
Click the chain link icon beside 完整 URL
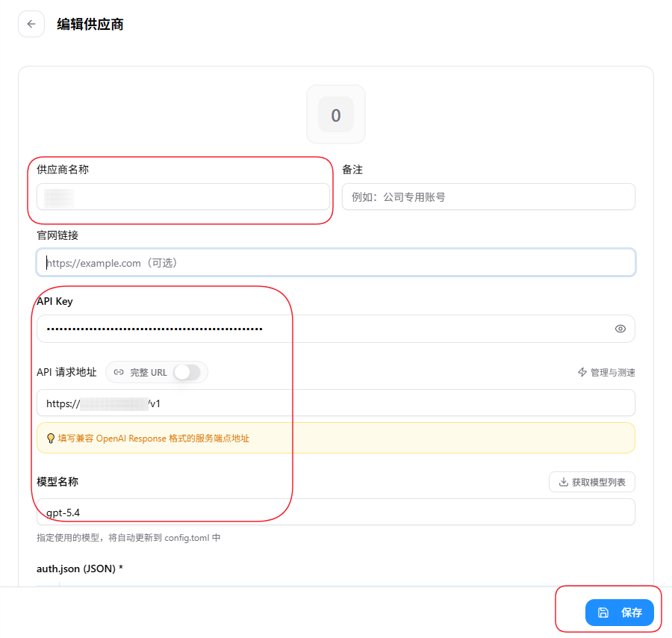119,372
